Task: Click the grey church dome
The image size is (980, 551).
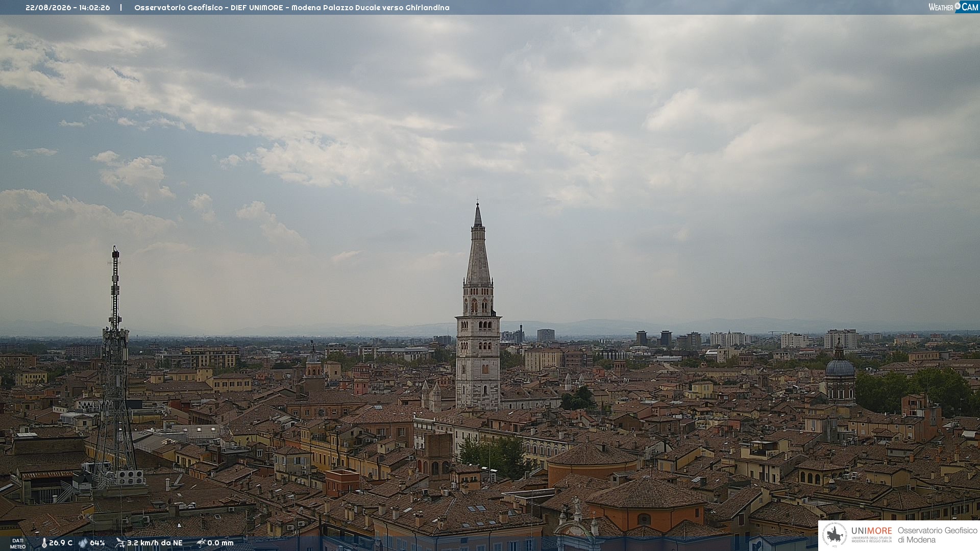Action: (840, 366)
